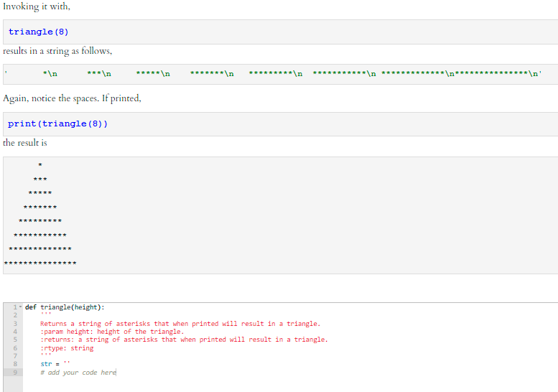Click 'Returns a string of asterisks' docstring line

click(180, 324)
